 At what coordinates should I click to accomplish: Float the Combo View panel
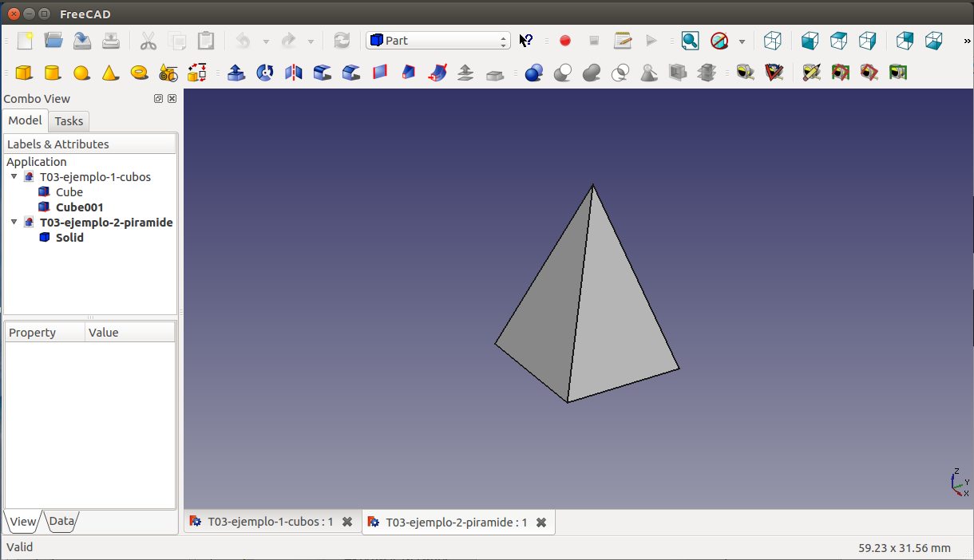click(x=158, y=99)
